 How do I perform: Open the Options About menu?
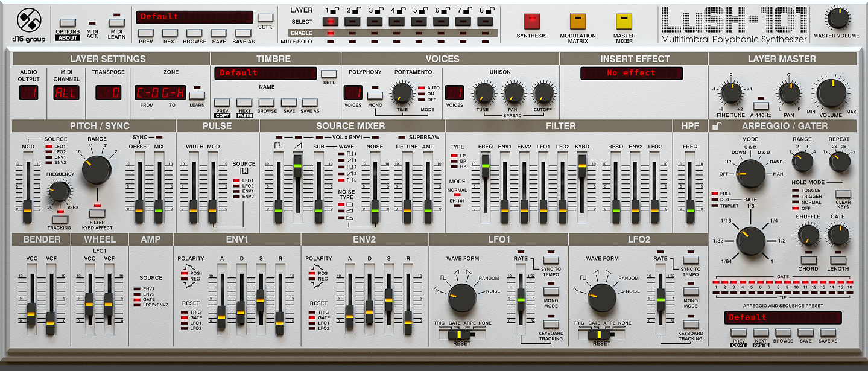(x=68, y=23)
